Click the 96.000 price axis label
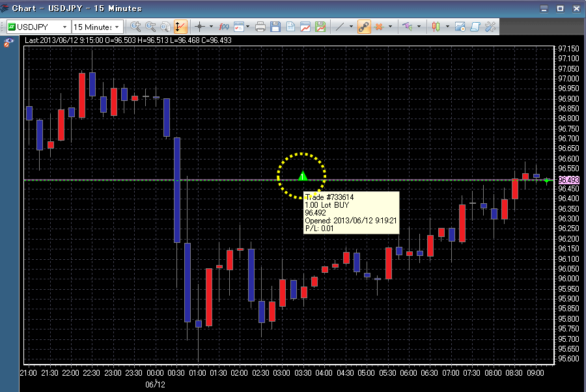586x392 pixels. pyautogui.click(x=568, y=279)
